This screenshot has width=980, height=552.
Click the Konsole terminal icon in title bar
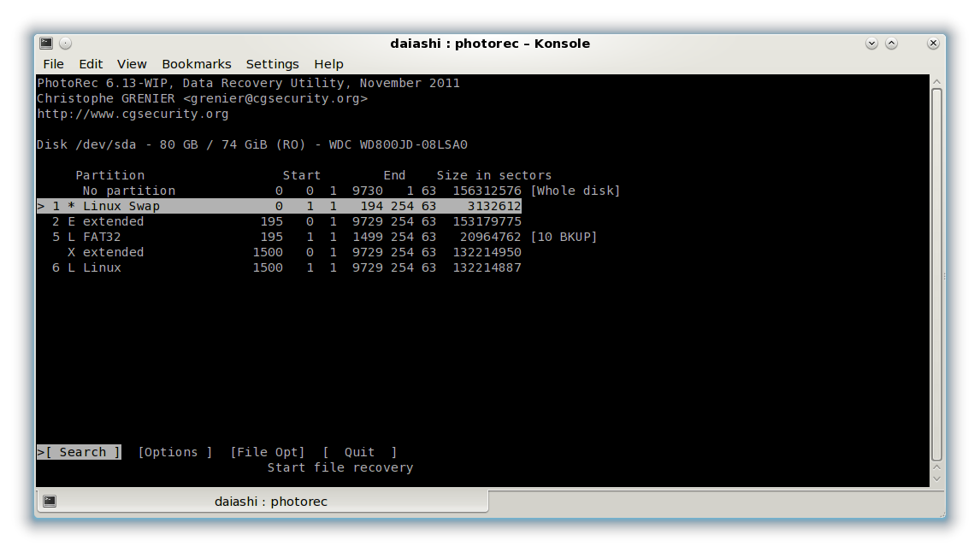pyautogui.click(x=46, y=43)
